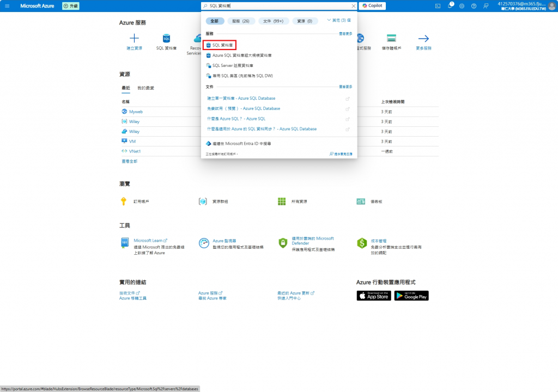Open Copilot from the top bar
The image size is (558, 392).
click(372, 5)
